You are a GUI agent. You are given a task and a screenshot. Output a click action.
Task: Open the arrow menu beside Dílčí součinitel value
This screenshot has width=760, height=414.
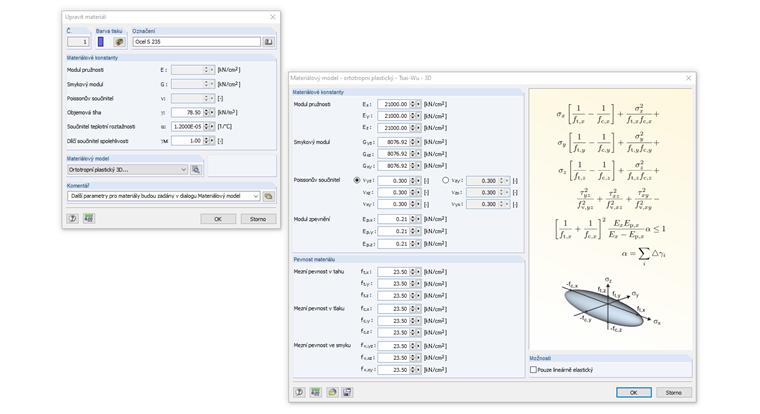pyautogui.click(x=212, y=141)
